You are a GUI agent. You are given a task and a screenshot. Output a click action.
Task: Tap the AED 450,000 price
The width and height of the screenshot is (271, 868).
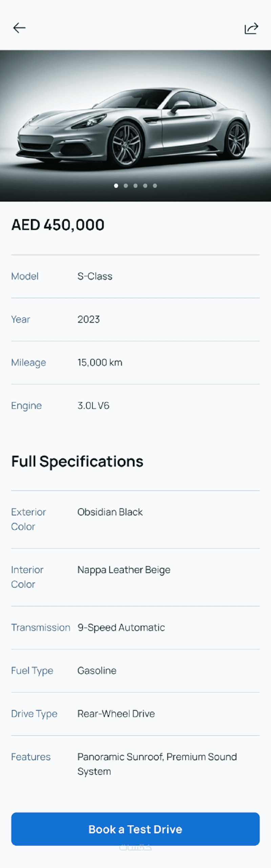58,225
